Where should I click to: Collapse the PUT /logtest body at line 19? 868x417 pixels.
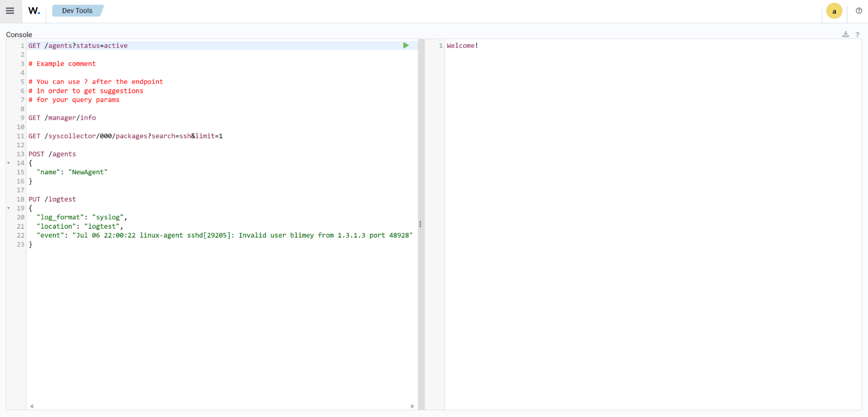click(9, 208)
